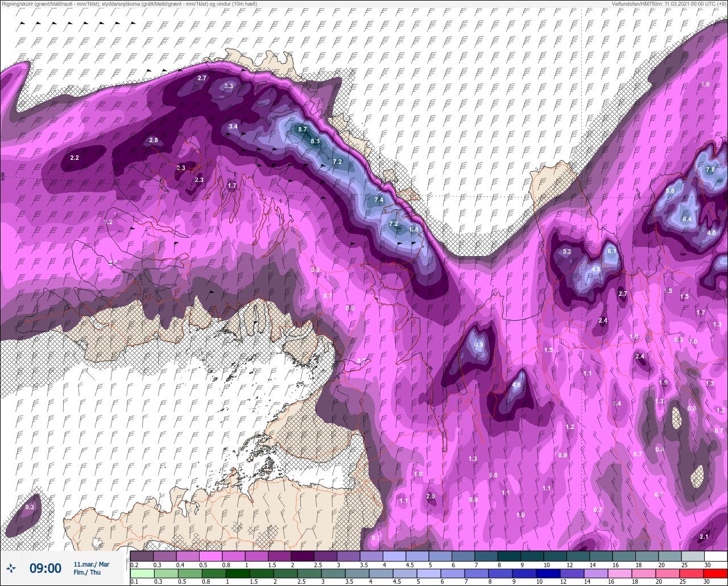Click the 7.4 precipitation value on the map
The width and height of the screenshot is (728, 586).
tap(379, 200)
